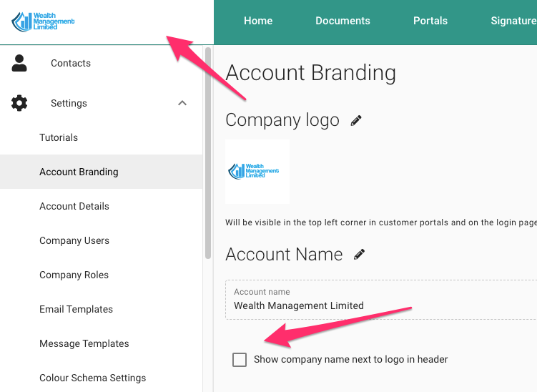Click the Settings gear icon
Viewport: 537px width, 392px height.
(x=19, y=103)
